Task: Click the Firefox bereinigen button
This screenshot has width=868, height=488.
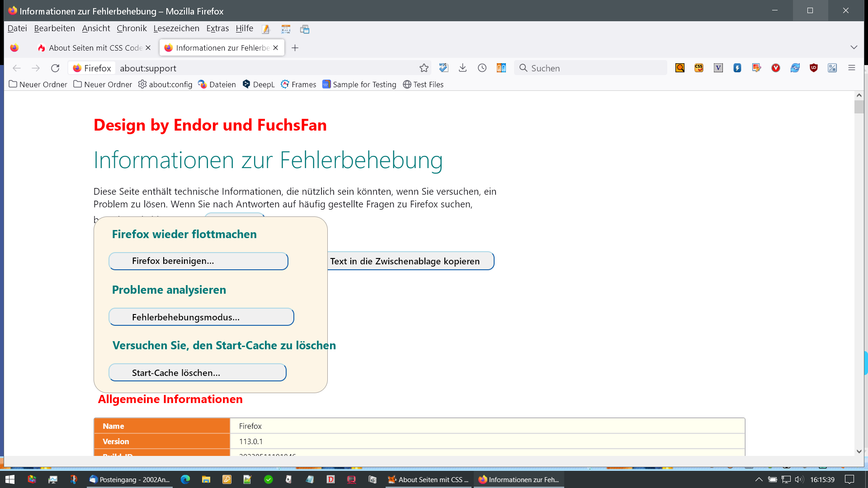Action: (198, 261)
